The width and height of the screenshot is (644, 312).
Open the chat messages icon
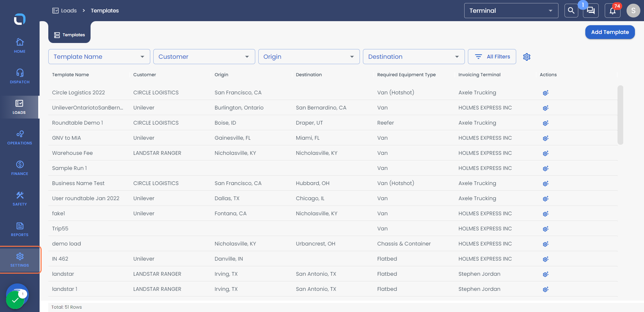point(591,11)
